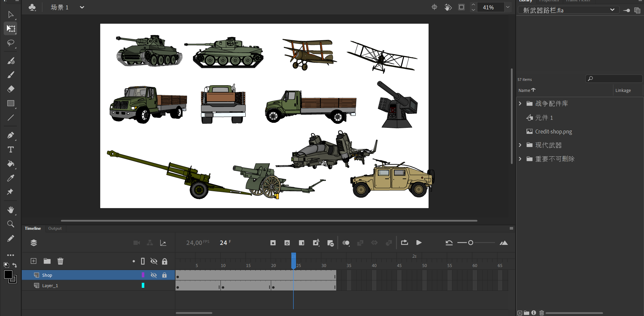
Task: Select the Paint Bucket tool
Action: 11,164
